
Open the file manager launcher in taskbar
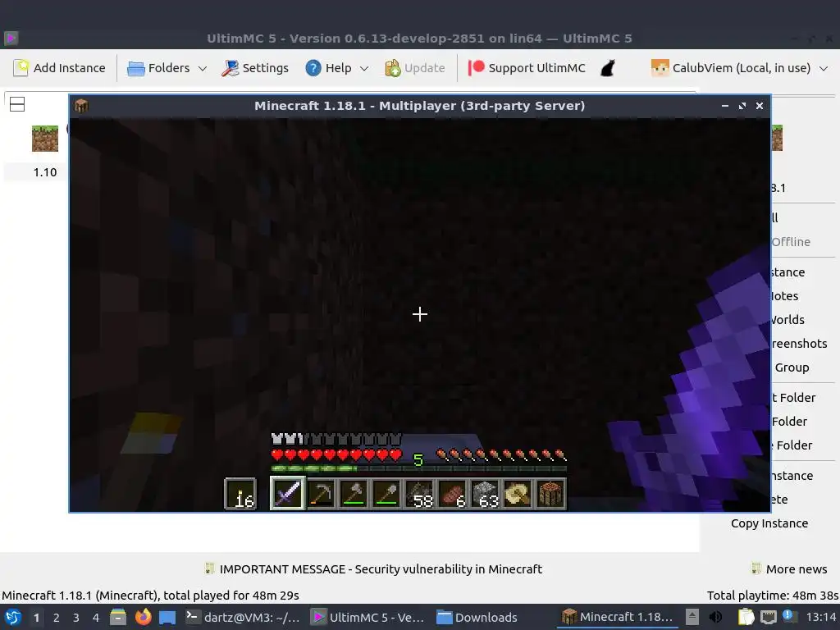coord(118,617)
